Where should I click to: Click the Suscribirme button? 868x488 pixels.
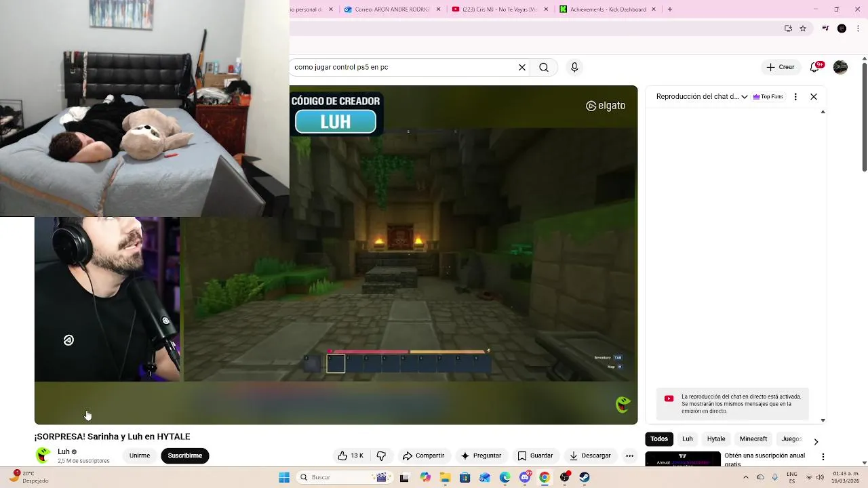(x=185, y=455)
